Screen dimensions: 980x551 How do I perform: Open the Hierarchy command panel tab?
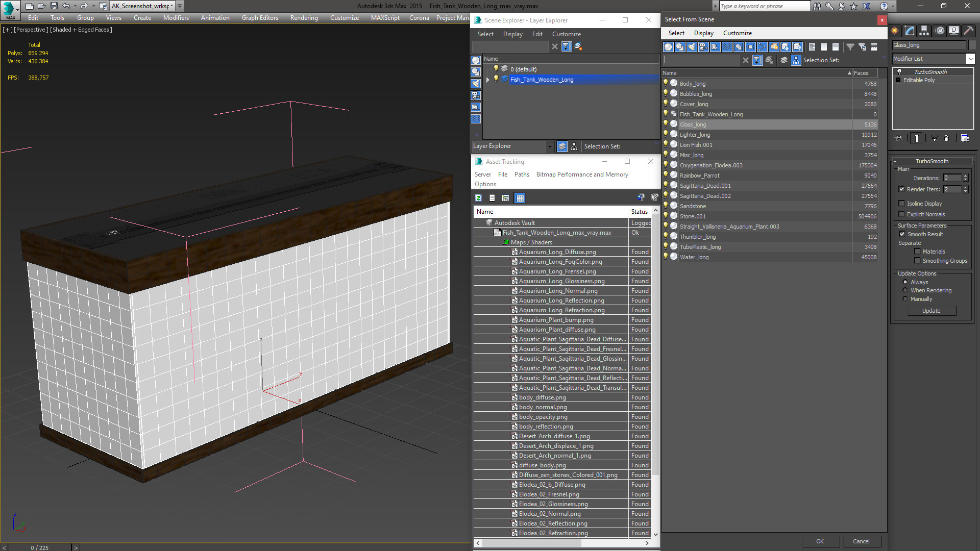click(x=924, y=31)
